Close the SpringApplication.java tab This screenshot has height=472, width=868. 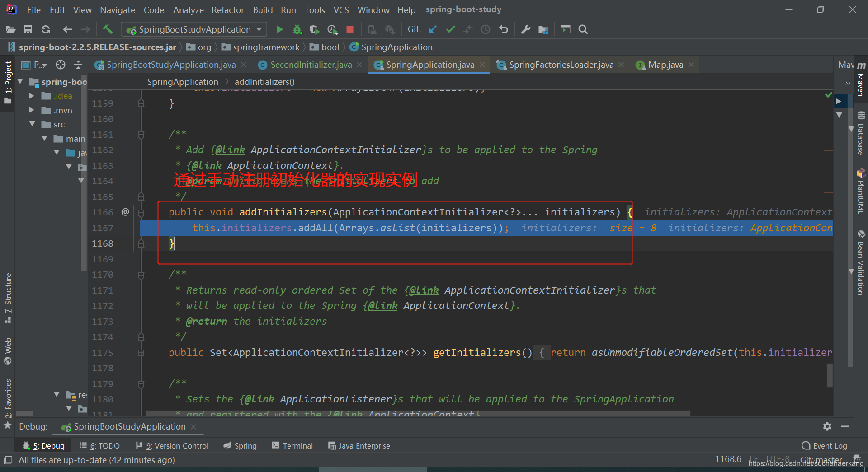(482, 65)
